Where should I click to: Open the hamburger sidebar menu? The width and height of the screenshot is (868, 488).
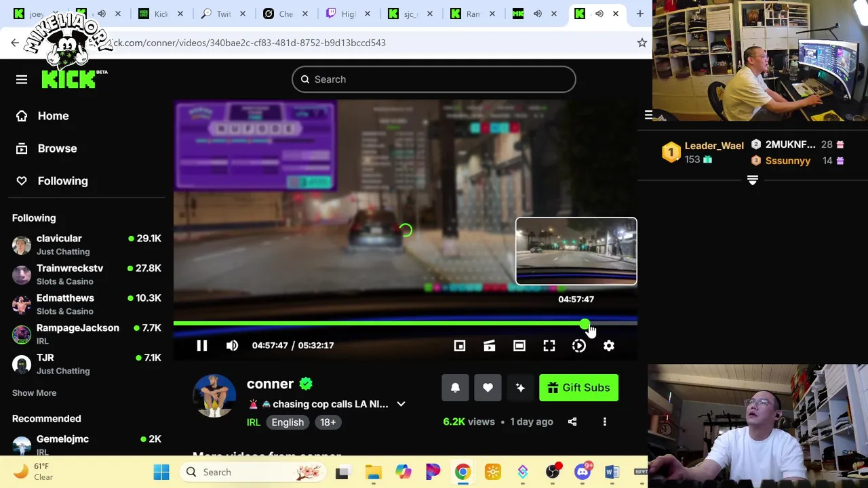coord(22,79)
